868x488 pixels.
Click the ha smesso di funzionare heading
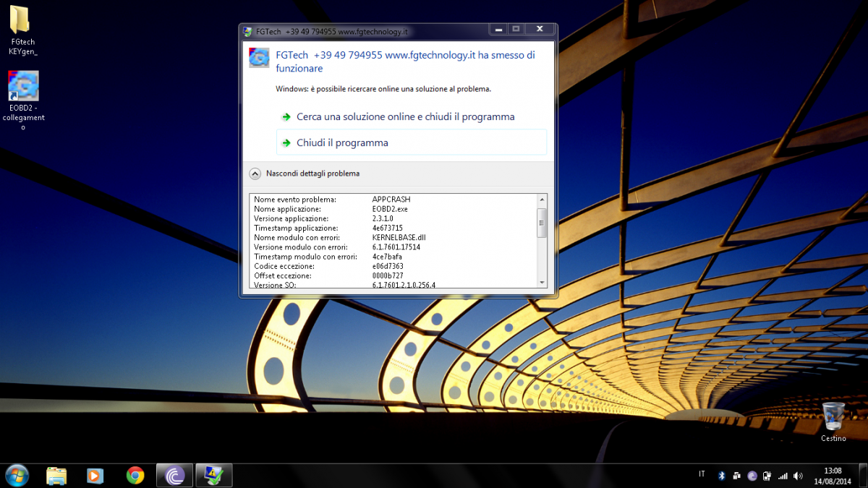coord(406,61)
